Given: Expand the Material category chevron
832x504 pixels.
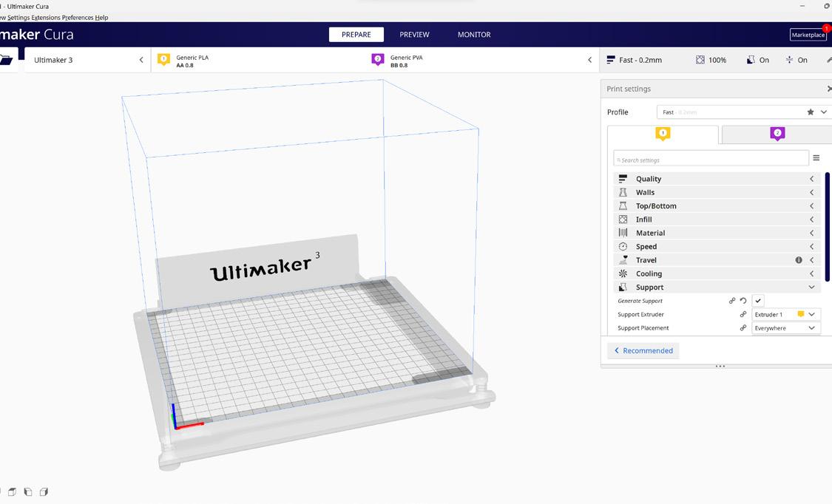Looking at the screenshot, I should click(812, 233).
